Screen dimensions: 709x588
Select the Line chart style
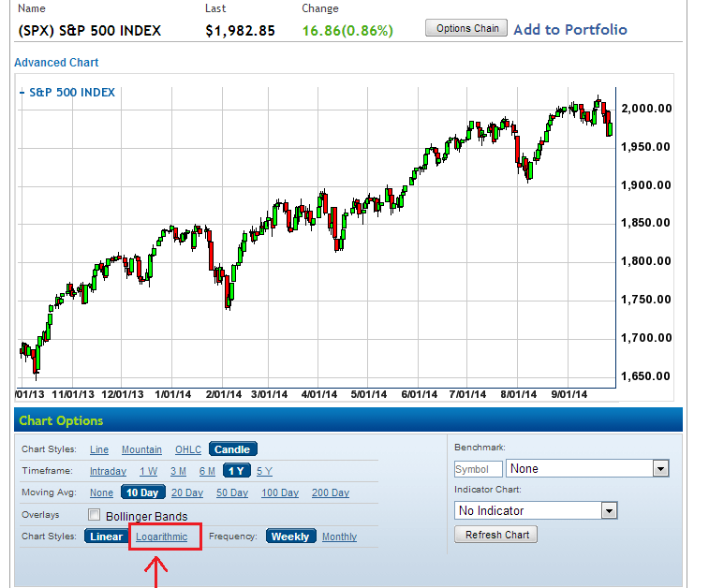click(99, 449)
